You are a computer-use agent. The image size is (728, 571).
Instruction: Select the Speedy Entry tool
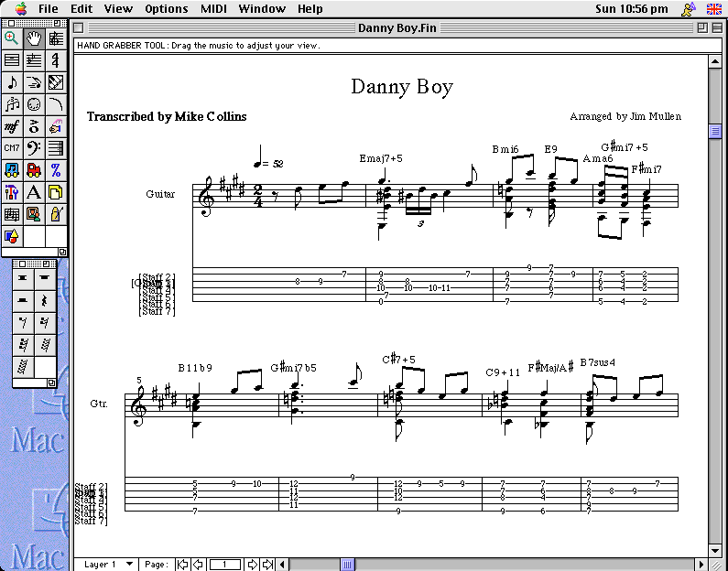[34, 82]
